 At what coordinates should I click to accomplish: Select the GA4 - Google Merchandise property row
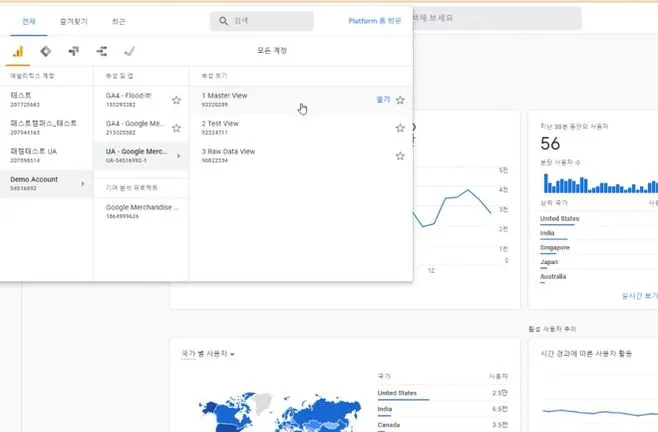coord(141,128)
